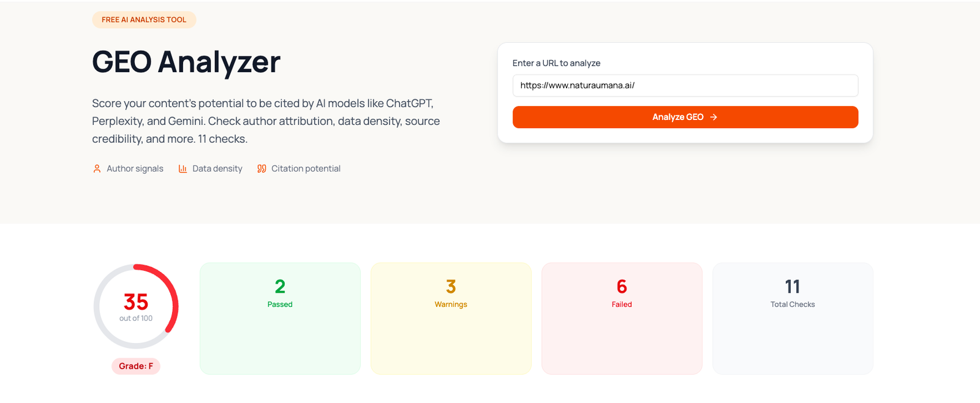Open the red Failed summary card
This screenshot has width=980, height=403.
tap(622, 318)
